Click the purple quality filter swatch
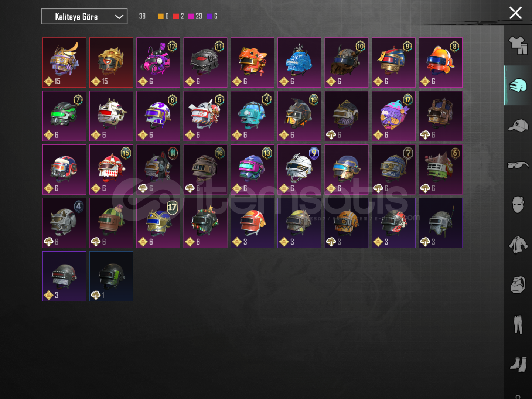Viewport: 532px width, 399px height. (209, 16)
